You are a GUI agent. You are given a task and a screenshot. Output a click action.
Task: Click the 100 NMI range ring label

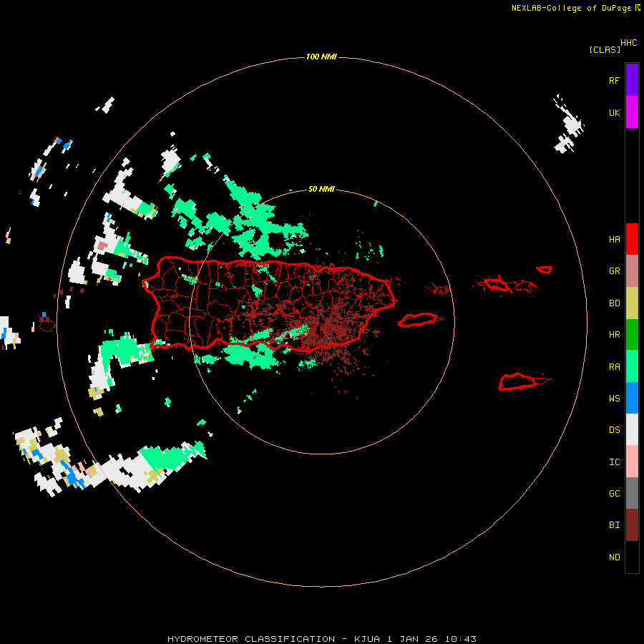click(321, 57)
